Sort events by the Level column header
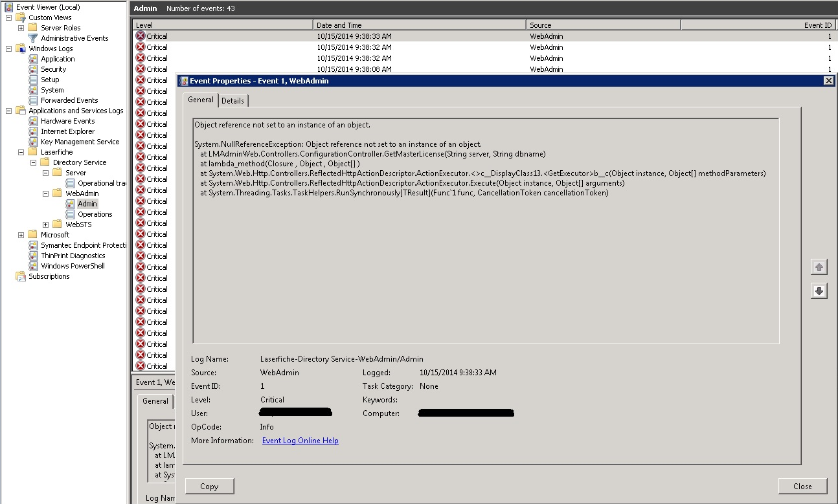The height and width of the screenshot is (504, 838). pos(223,25)
